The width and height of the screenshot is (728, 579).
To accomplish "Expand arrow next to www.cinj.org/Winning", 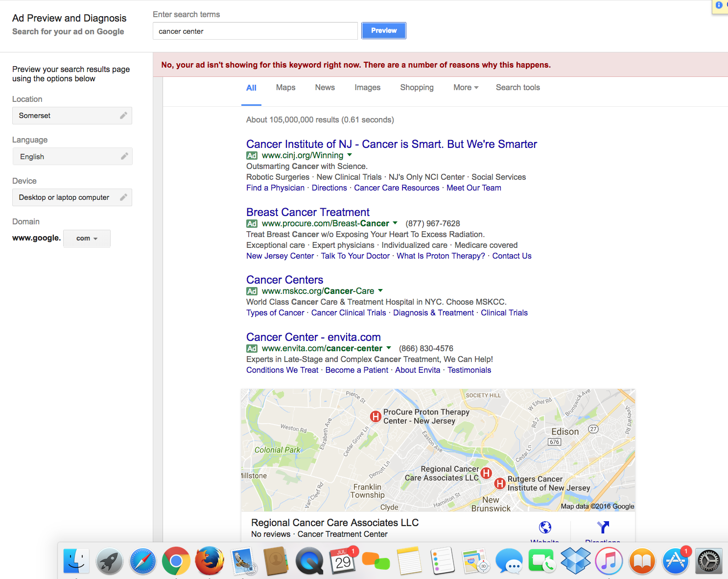I will pos(350,155).
